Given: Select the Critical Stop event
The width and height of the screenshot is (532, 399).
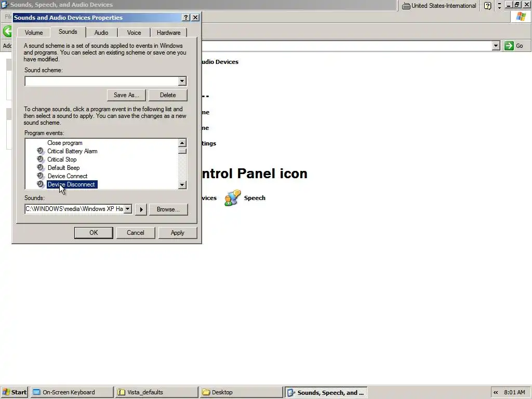Looking at the screenshot, I should (x=62, y=159).
